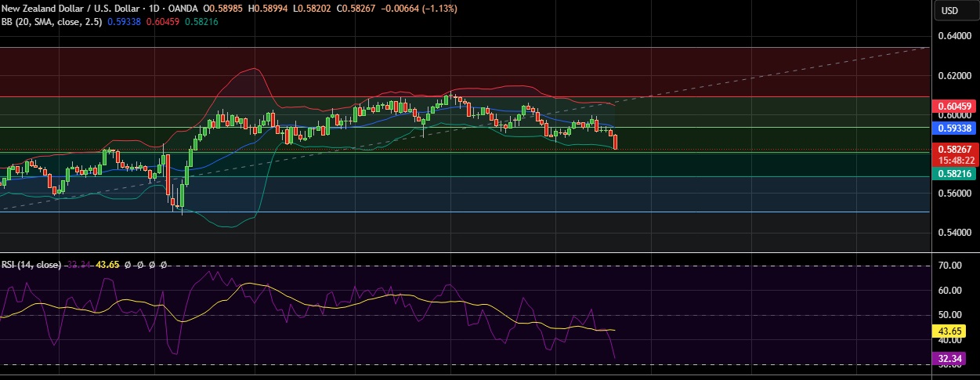980x380 pixels.
Task: Click current price 0.58267 countdown label
Action: [954, 154]
